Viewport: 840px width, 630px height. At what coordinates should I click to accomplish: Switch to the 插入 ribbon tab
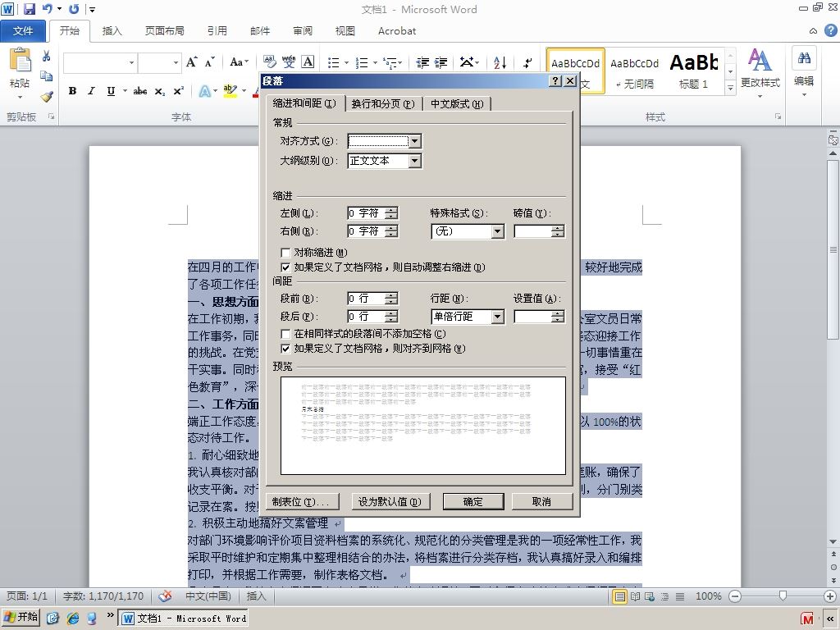click(x=112, y=31)
